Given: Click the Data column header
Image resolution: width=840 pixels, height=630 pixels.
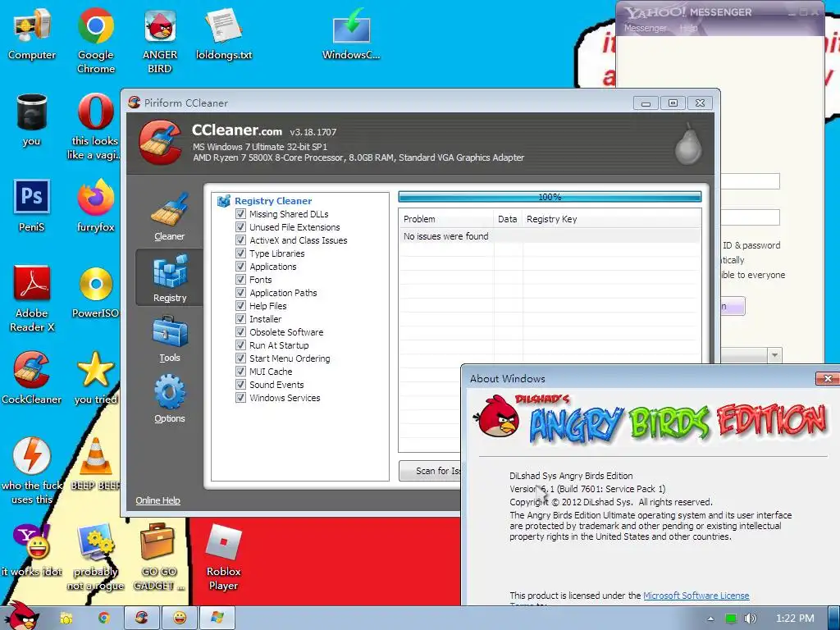Looking at the screenshot, I should (x=507, y=218).
